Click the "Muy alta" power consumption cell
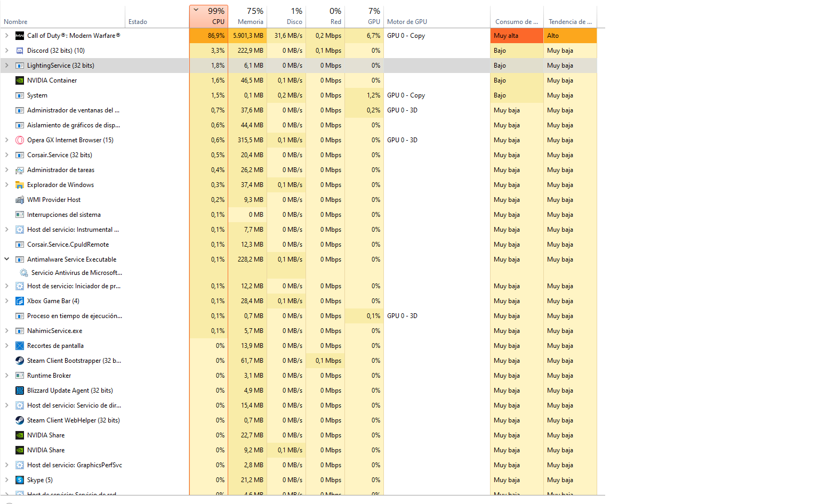819x504 pixels. [517, 36]
